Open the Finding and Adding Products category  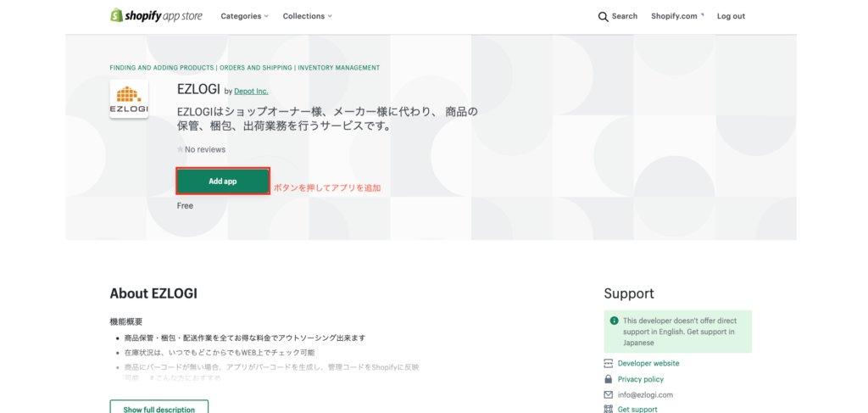[x=161, y=68]
